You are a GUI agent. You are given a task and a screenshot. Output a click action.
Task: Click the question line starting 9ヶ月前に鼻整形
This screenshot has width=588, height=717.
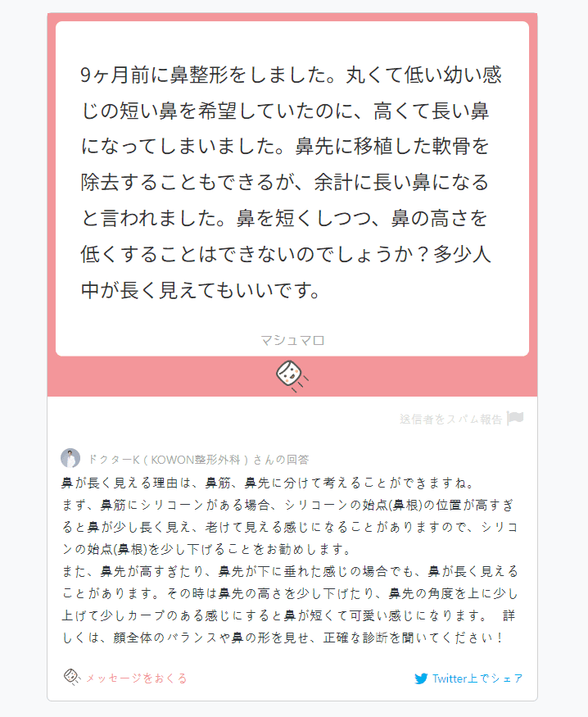point(291,75)
